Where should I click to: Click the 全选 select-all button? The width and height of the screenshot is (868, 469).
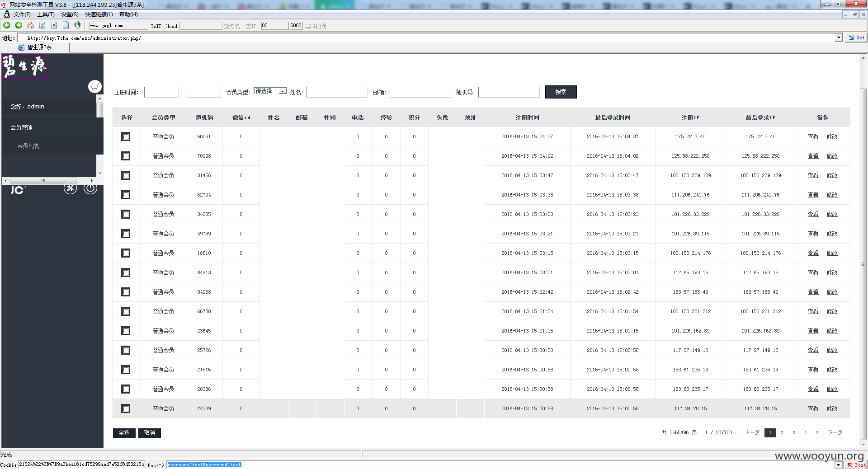tap(124, 433)
